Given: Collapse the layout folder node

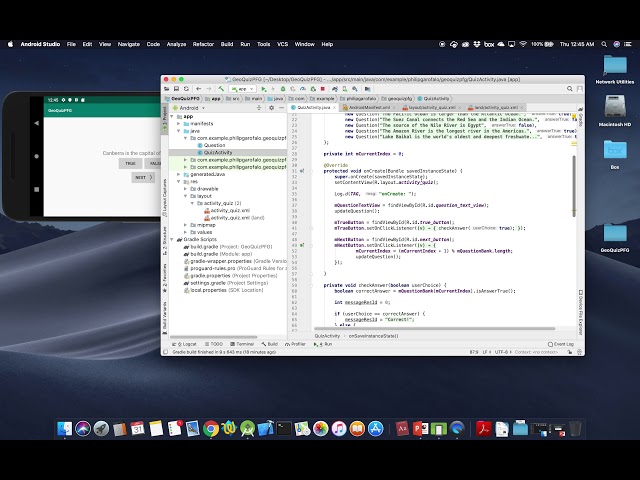Looking at the screenshot, I should point(185,196).
